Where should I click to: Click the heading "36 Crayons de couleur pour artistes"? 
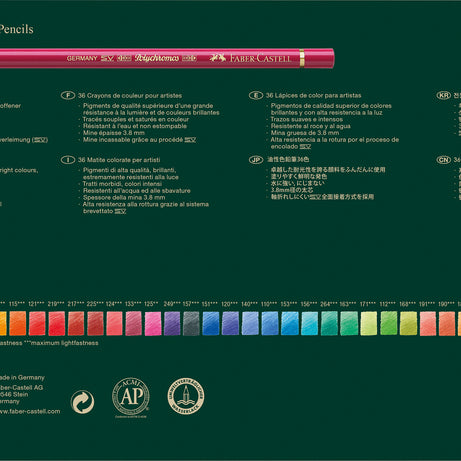[130, 96]
